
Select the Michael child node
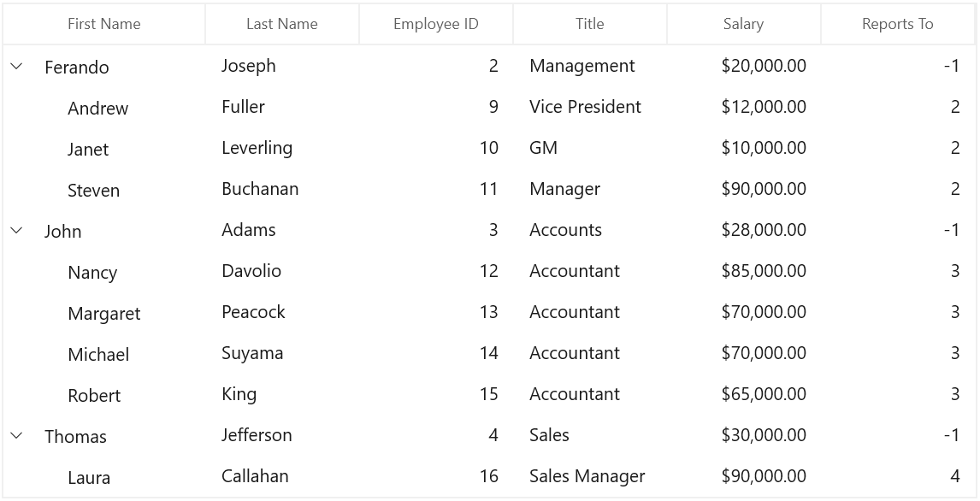[x=98, y=354]
